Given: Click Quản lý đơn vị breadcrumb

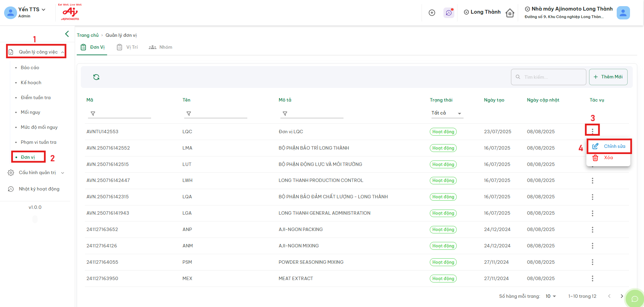Looking at the screenshot, I should (121, 35).
